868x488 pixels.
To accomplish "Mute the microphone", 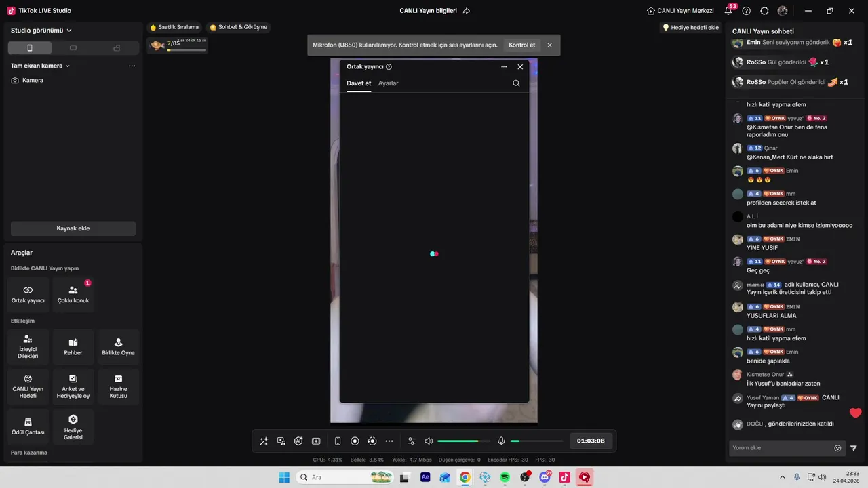I will pyautogui.click(x=501, y=441).
